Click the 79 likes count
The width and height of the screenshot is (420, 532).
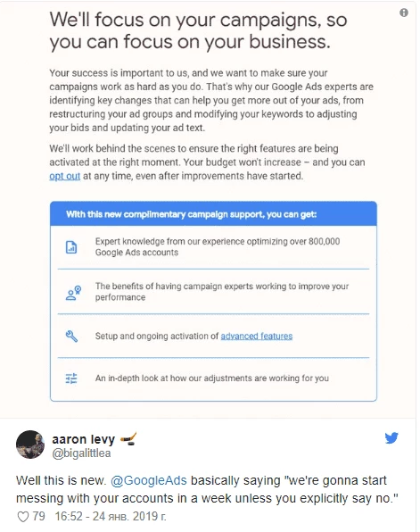(38, 517)
